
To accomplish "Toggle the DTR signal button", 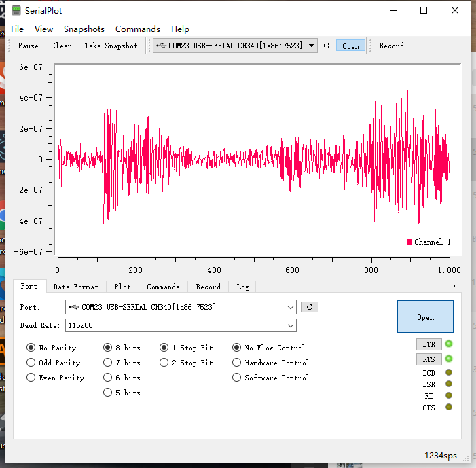I will 428,344.
